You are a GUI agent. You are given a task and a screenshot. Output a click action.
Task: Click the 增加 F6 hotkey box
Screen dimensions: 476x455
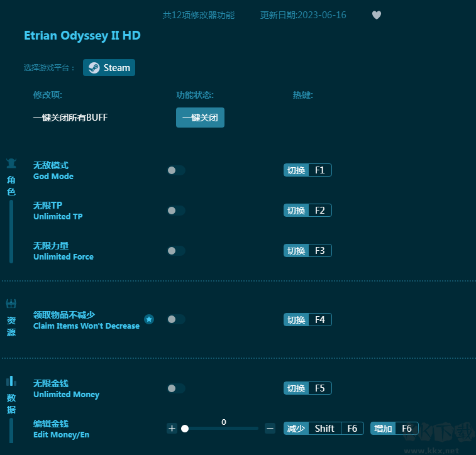(x=394, y=429)
